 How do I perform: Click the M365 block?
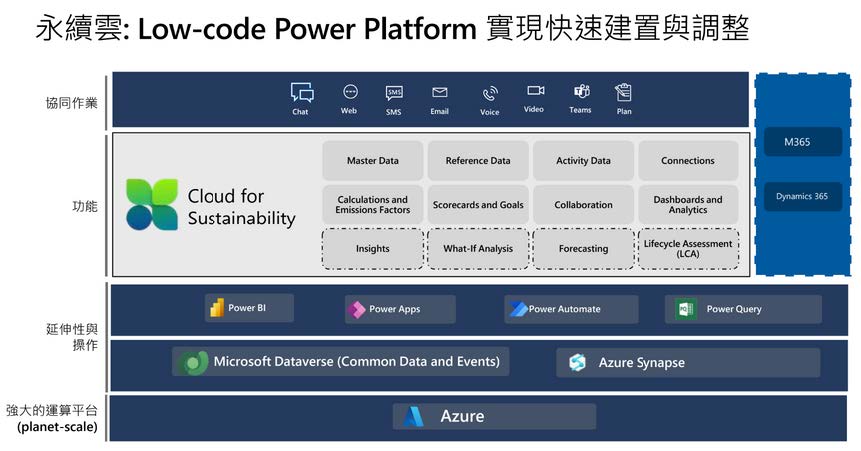803,142
